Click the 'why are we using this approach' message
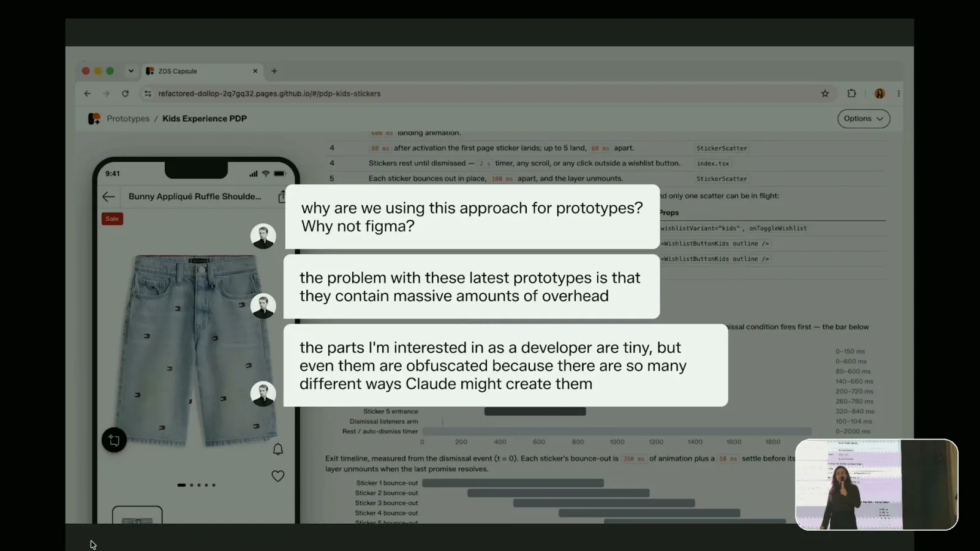This screenshot has height=551, width=980. 472,217
